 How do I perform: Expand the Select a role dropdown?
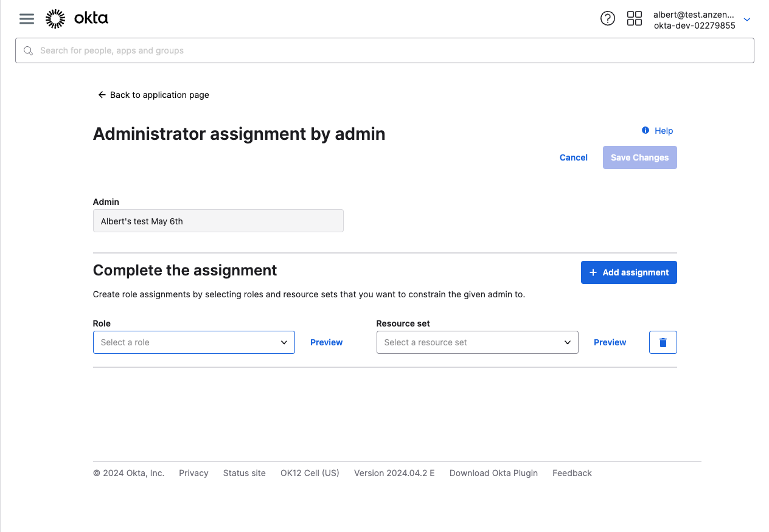pos(193,342)
